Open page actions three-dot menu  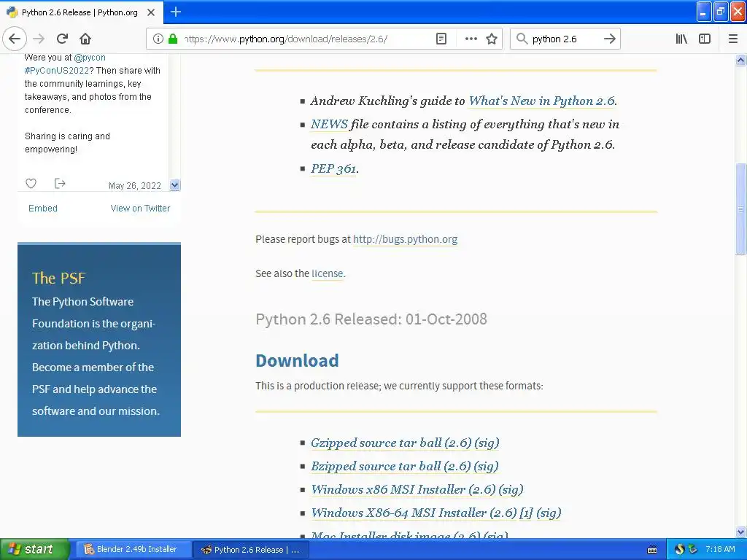pyautogui.click(x=471, y=39)
